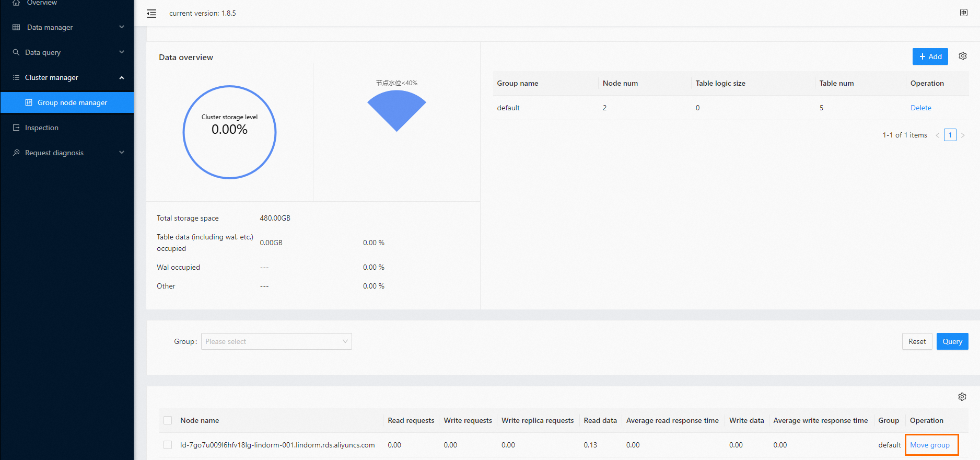Click the Reset button
The image size is (980, 460).
(917, 341)
